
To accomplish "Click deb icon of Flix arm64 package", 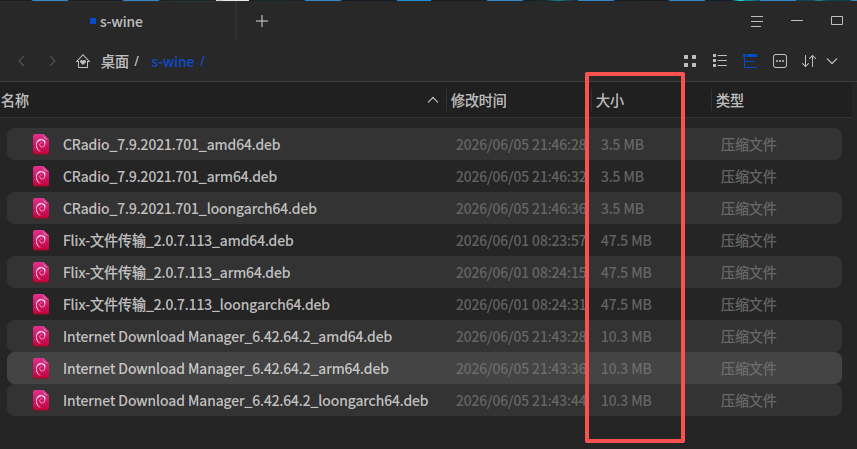I will tap(41, 273).
